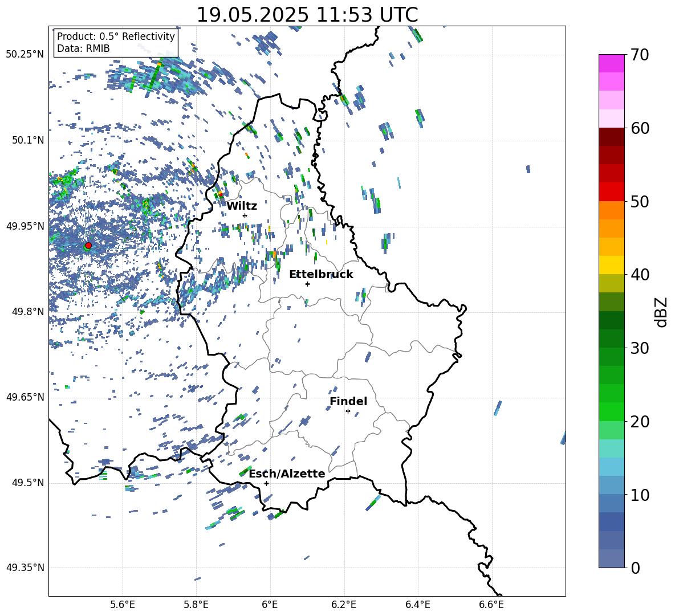
Task: Click the 6.6°E longitude label
Action: coord(491,605)
